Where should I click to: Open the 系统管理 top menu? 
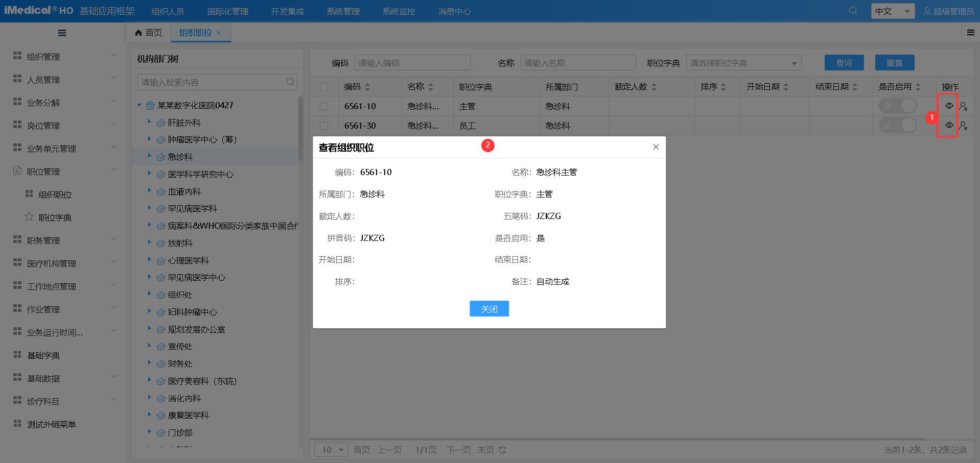343,11
